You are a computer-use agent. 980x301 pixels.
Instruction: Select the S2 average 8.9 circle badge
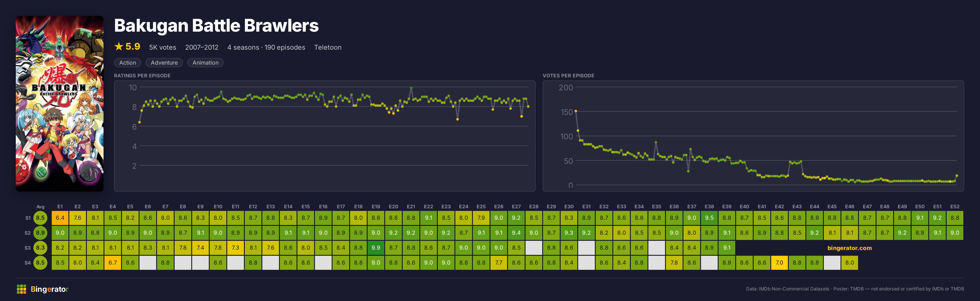point(40,233)
